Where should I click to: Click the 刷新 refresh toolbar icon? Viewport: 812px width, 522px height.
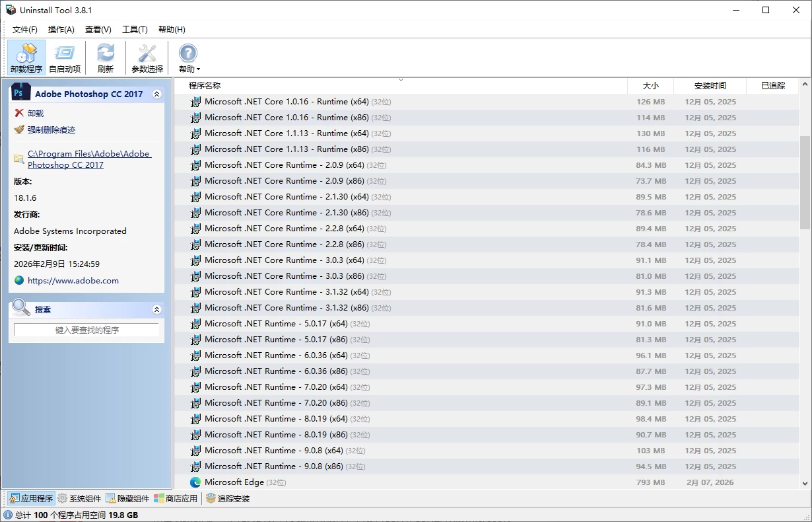tap(105, 57)
